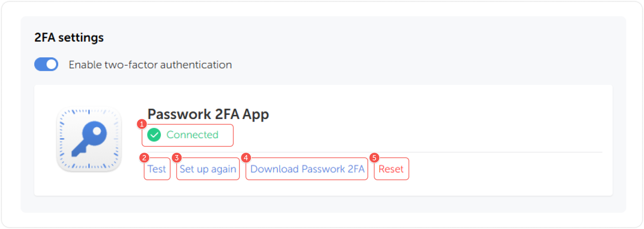Click the Test link
Viewport: 644px width, 229px height.
[x=157, y=169]
